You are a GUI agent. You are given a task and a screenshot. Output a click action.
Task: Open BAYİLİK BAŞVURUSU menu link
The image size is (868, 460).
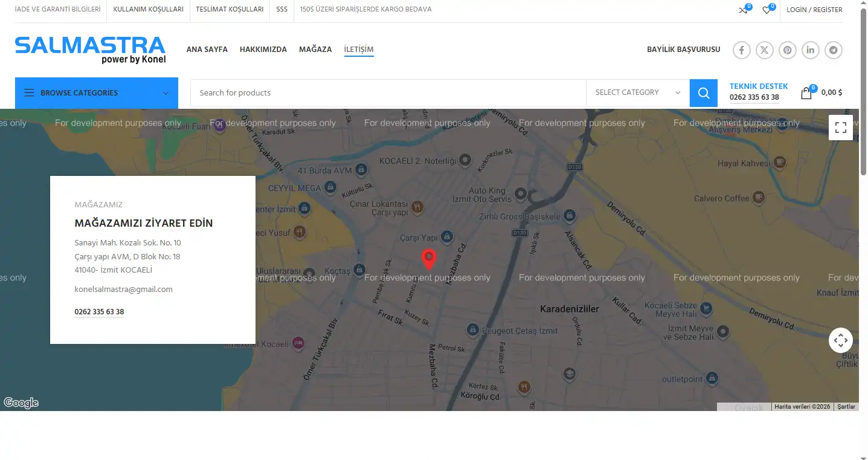pos(684,50)
